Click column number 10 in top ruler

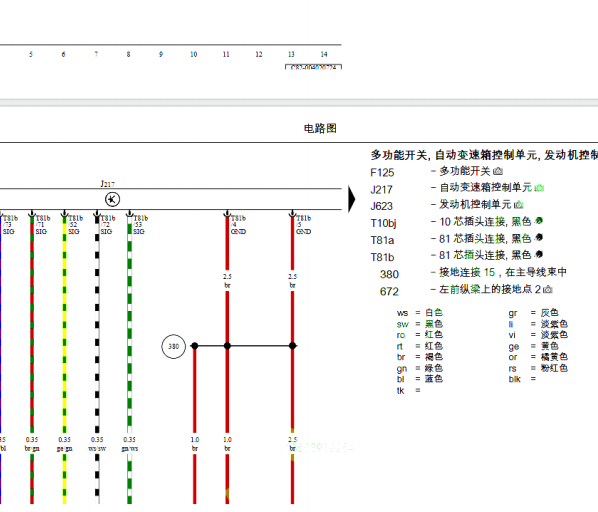pyautogui.click(x=194, y=55)
